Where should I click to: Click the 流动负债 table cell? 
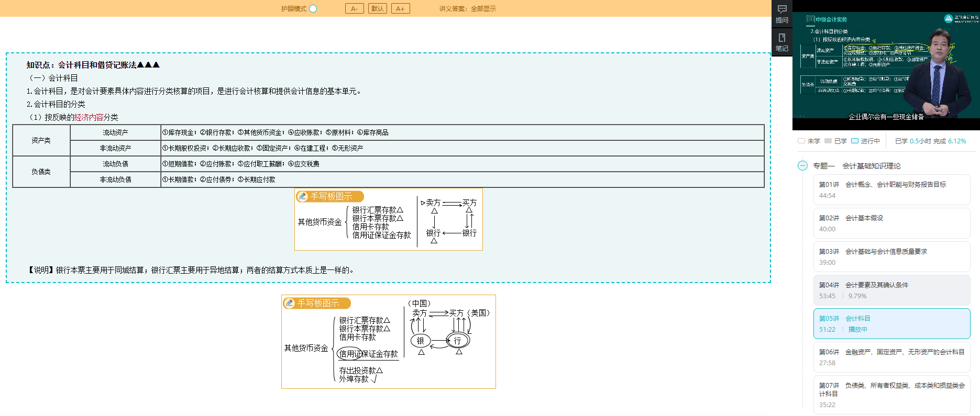(115, 164)
